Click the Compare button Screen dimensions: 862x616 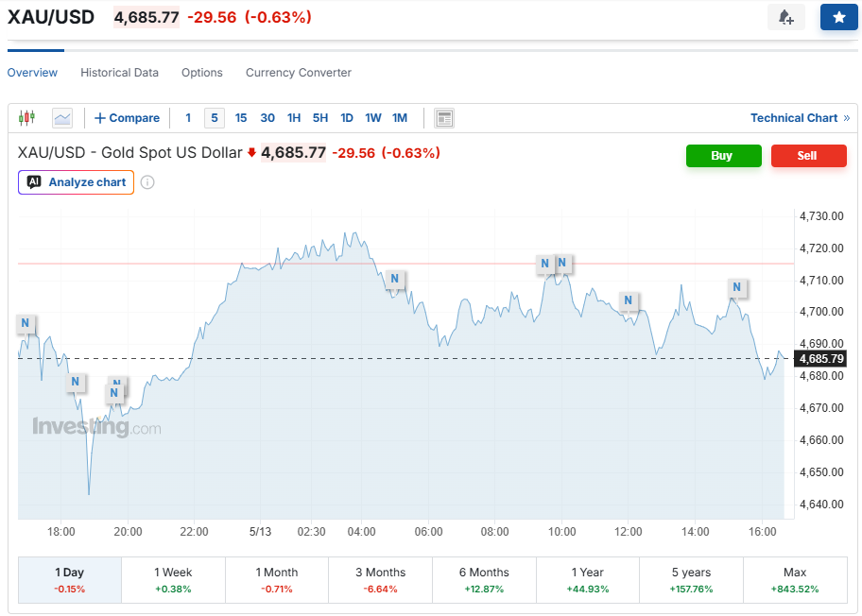127,117
